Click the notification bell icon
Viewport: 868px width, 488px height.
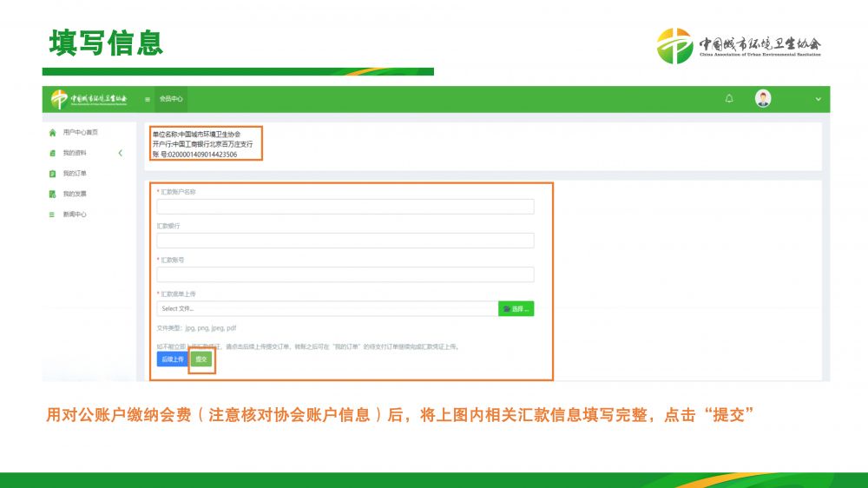729,99
